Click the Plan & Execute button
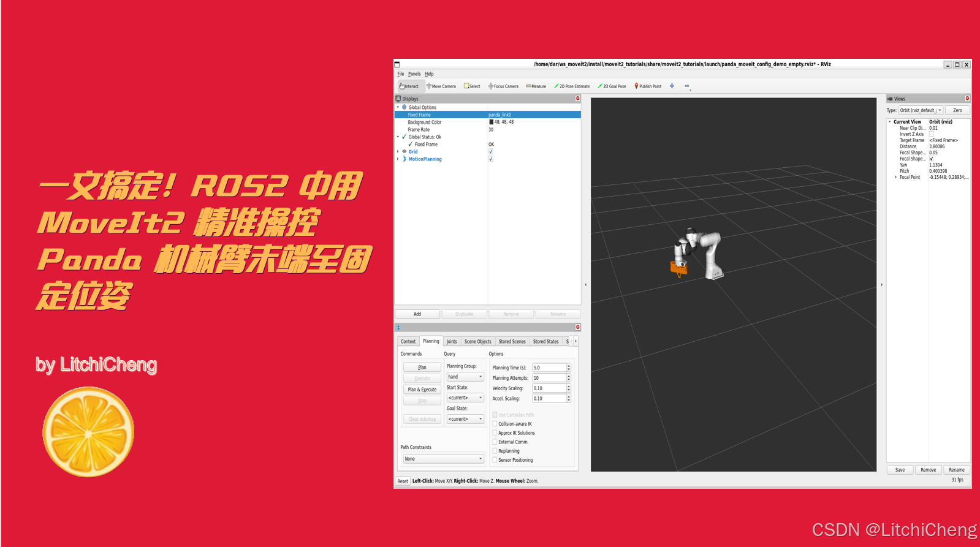This screenshot has width=980, height=547. coord(422,390)
